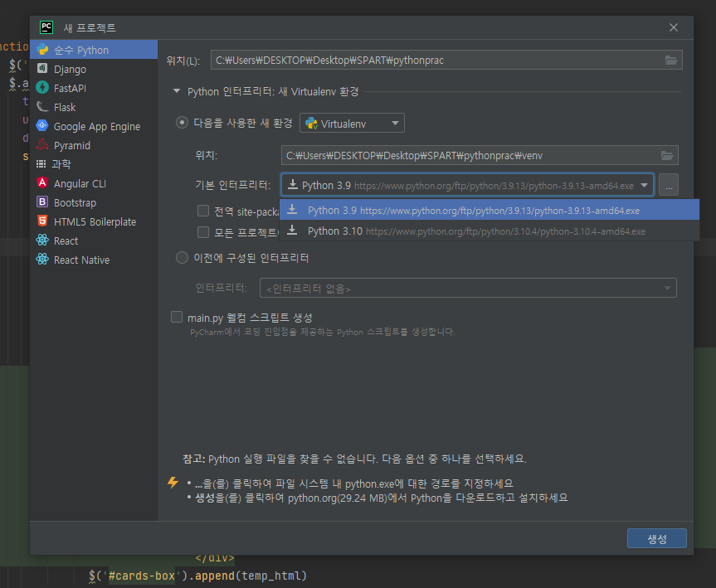The width and height of the screenshot is (716, 588).
Task: Click the Pyramid icon
Action: (x=42, y=144)
